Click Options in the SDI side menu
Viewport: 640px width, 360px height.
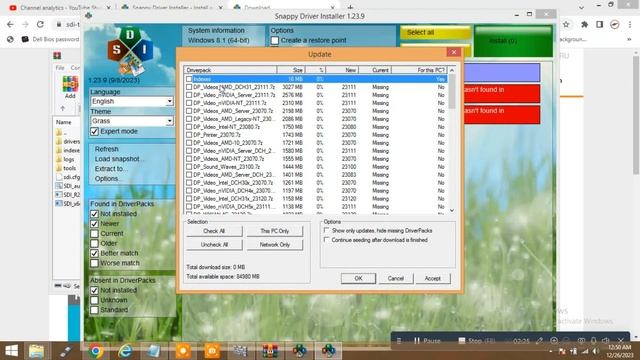(x=107, y=178)
